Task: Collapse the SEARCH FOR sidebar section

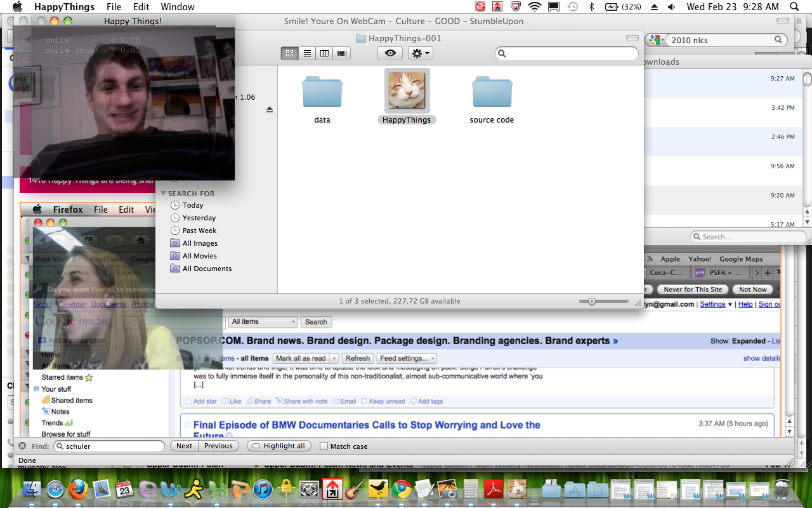Action: (x=163, y=194)
